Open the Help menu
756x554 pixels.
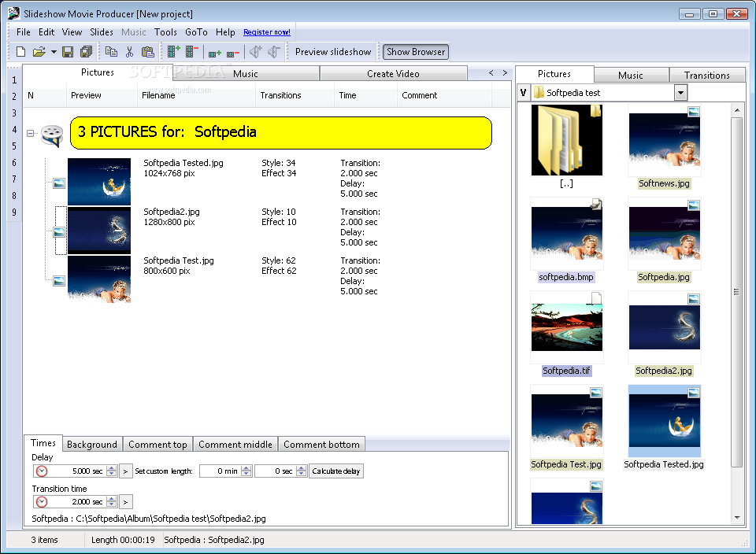(x=225, y=31)
